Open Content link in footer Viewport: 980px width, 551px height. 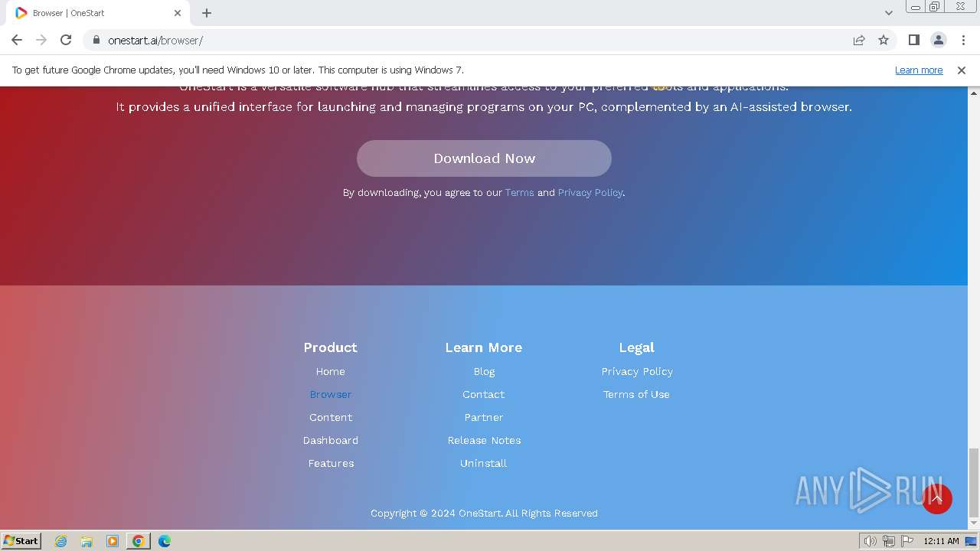tap(331, 417)
